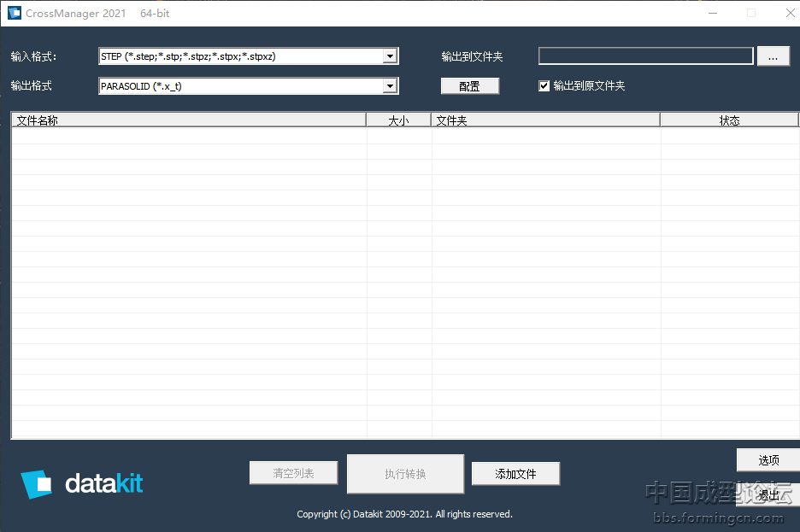This screenshot has height=532, width=800.
Task: Click the datakit logo
Action: pos(82,483)
